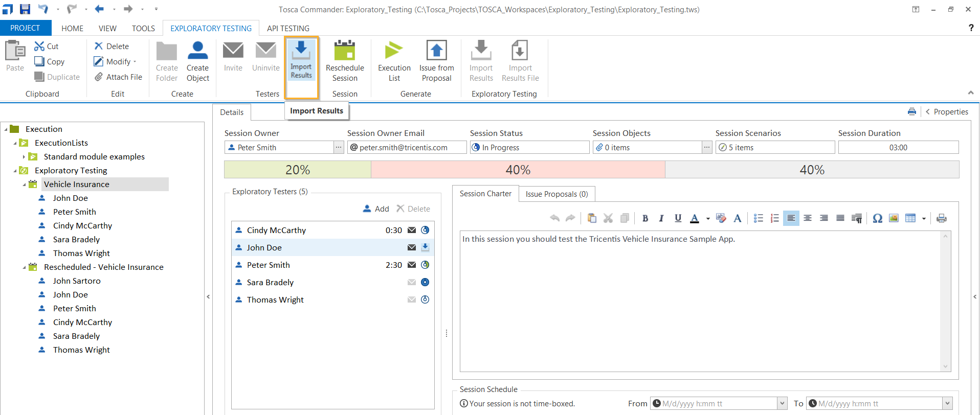Toggle italic text in the charter editor
Screen dimensions: 980x415
coord(661,218)
